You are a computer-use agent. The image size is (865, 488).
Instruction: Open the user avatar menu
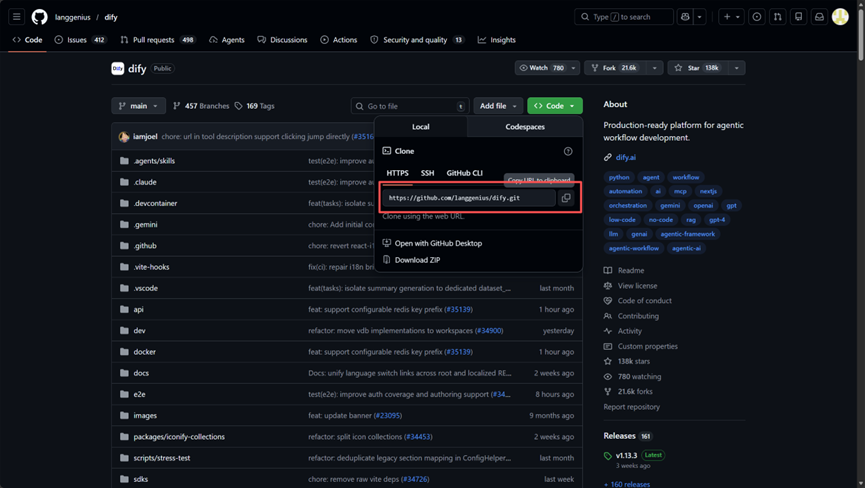(x=840, y=17)
